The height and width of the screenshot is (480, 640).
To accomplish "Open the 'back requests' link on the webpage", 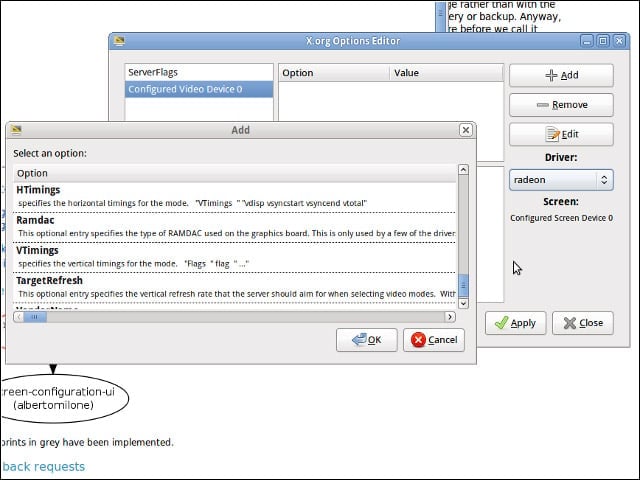I will pos(43,467).
